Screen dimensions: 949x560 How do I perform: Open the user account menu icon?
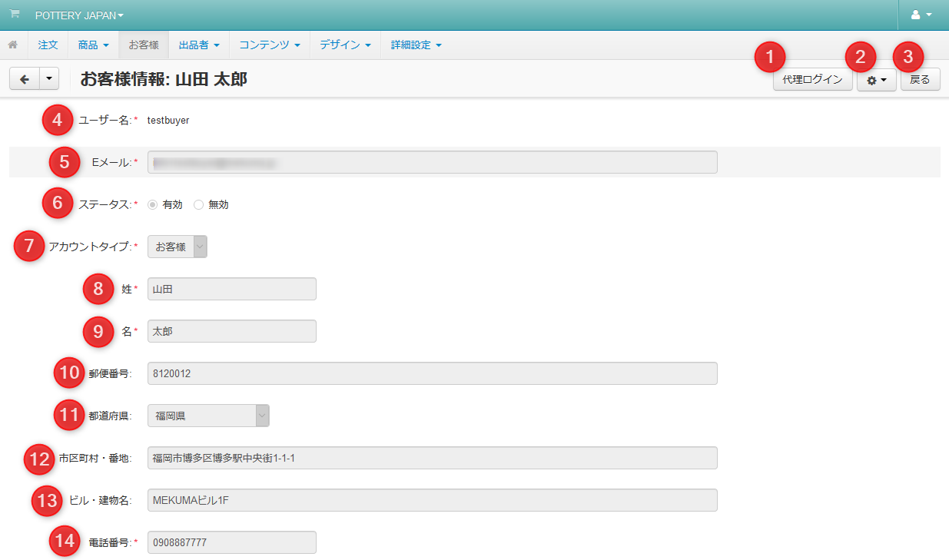coord(921,15)
